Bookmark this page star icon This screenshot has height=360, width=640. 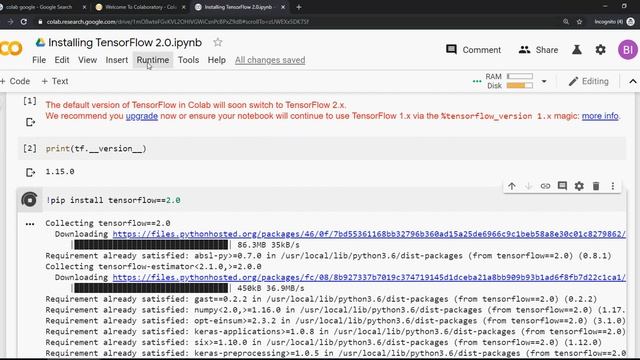click(579, 22)
